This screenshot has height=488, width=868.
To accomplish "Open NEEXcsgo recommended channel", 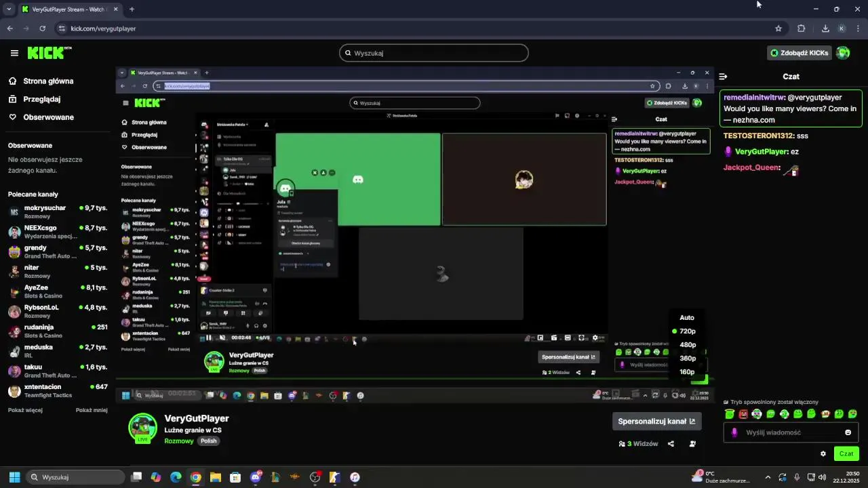I will pos(58,232).
